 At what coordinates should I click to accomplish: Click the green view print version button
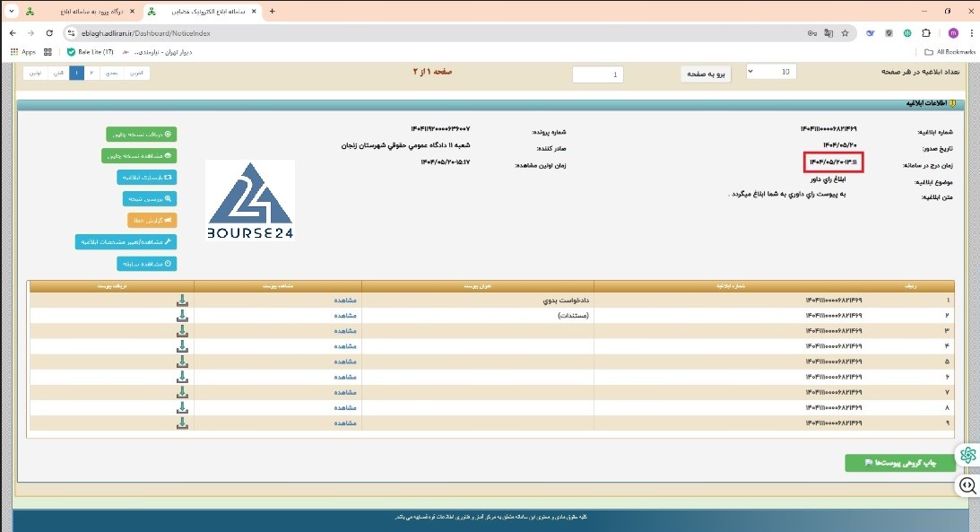[x=139, y=156]
